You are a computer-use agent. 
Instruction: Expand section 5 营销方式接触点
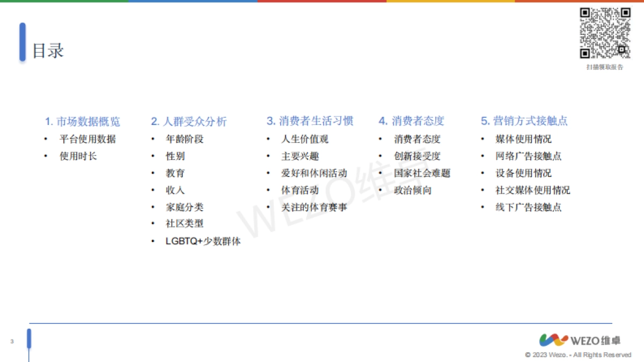click(523, 121)
